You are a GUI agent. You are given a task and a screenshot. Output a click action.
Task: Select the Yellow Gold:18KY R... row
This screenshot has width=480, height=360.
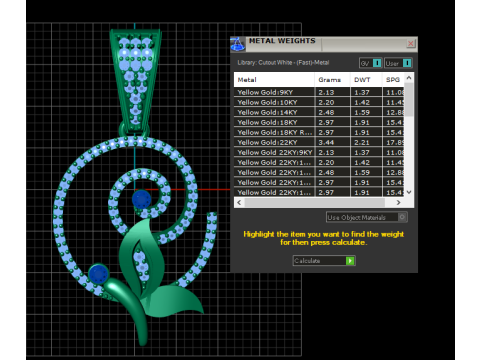pyautogui.click(x=319, y=132)
